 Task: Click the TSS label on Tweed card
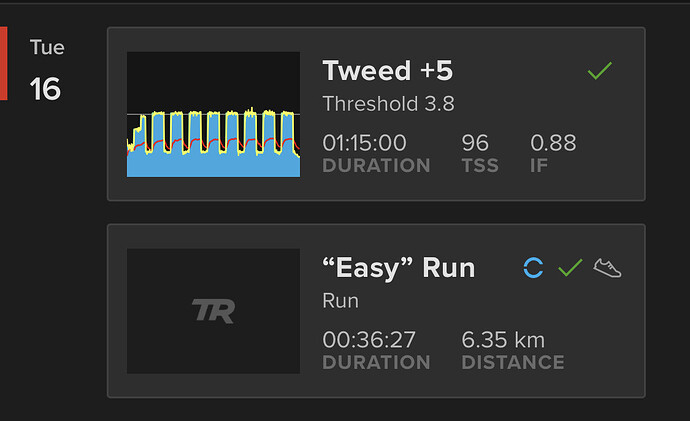click(480, 166)
